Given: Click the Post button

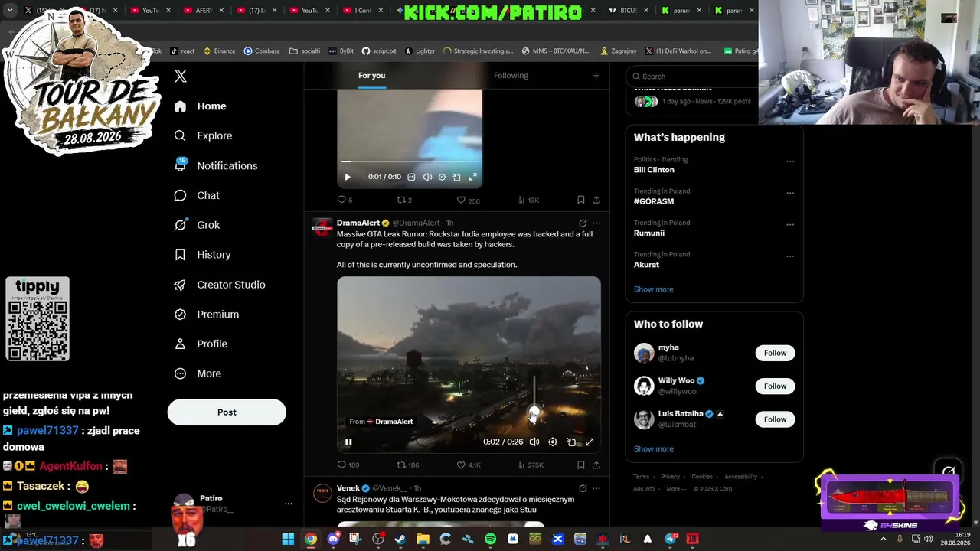Looking at the screenshot, I should click(x=227, y=412).
